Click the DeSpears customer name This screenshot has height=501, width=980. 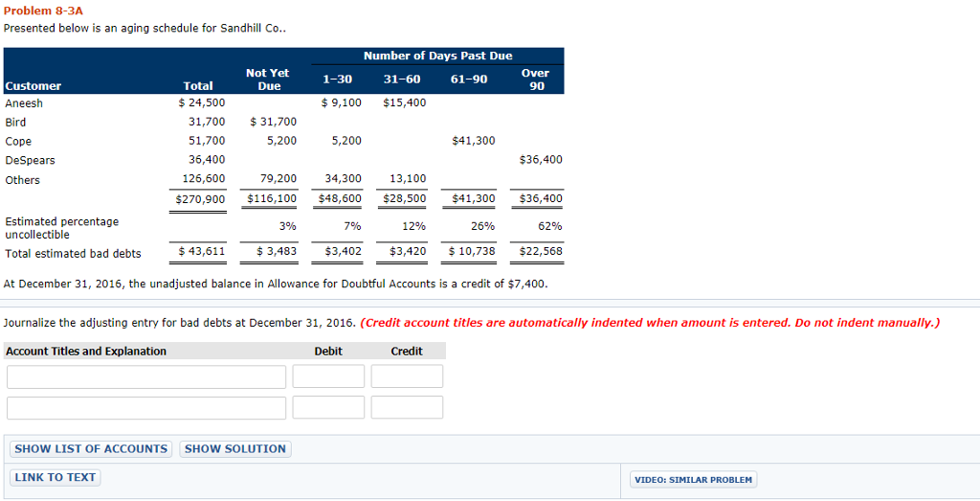[30, 160]
